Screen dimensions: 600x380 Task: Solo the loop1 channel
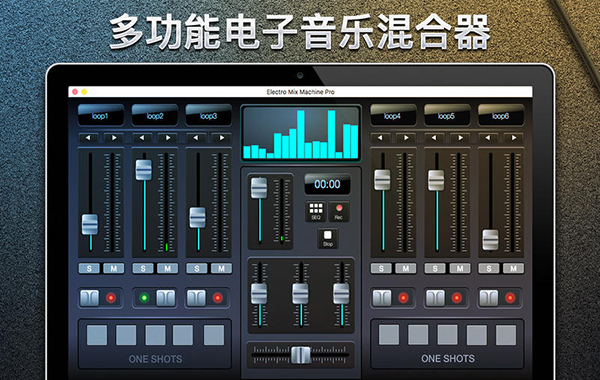(89, 268)
